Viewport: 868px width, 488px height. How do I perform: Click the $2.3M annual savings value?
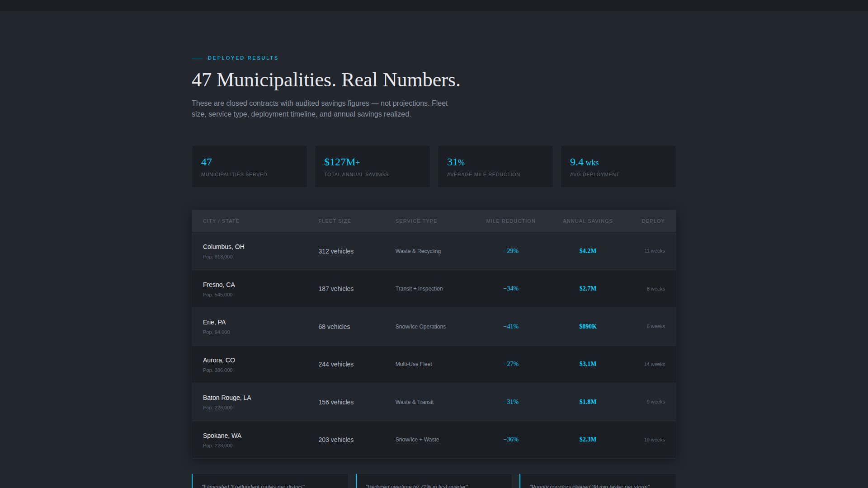pyautogui.click(x=588, y=439)
